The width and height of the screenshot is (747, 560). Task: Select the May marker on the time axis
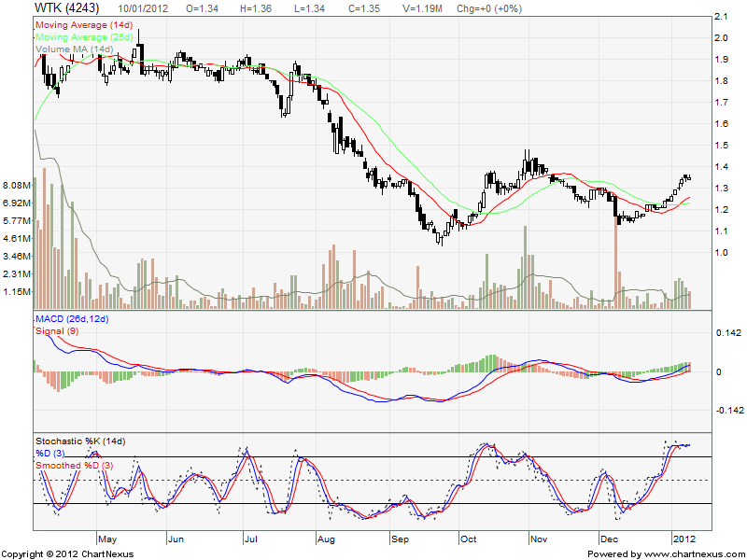(x=106, y=539)
